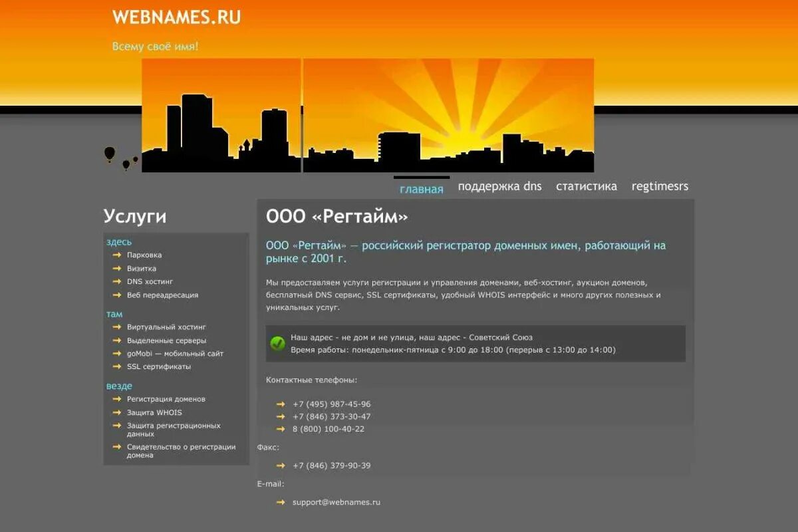Open the главная navigation tab
The height and width of the screenshot is (532, 798).
(x=422, y=189)
